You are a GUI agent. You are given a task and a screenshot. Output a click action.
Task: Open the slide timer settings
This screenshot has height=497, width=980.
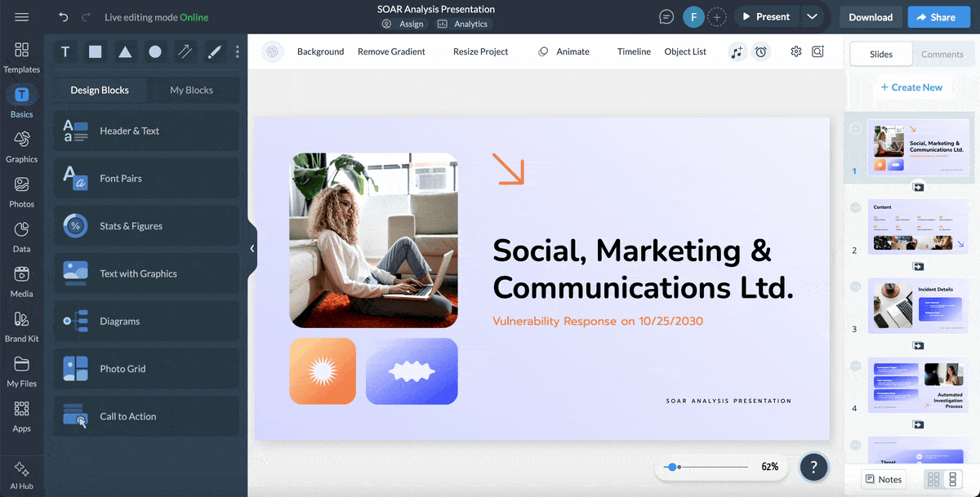click(x=761, y=51)
